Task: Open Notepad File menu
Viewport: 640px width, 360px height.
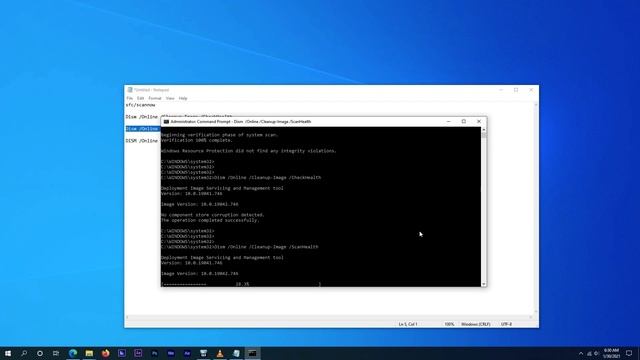Action: click(129, 98)
